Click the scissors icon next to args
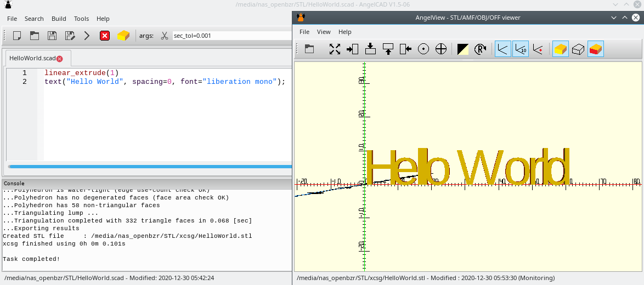The width and height of the screenshot is (644, 285). coord(164,36)
